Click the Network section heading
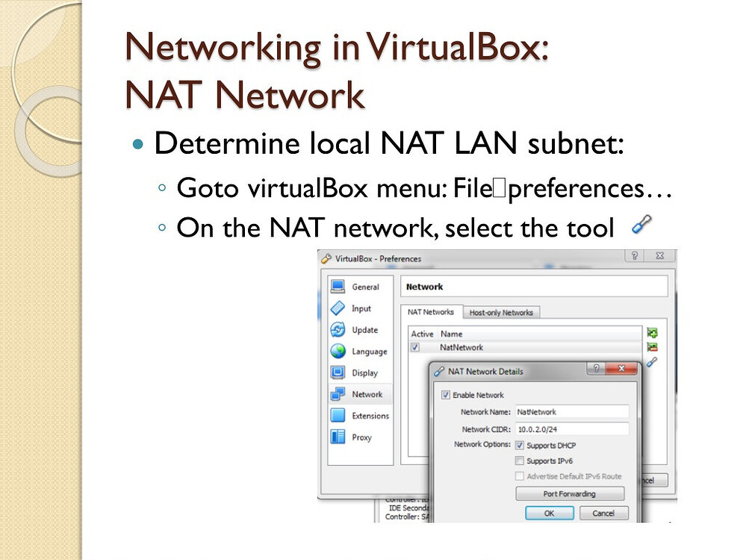Screen dimensions: 746x560 (x=424, y=287)
